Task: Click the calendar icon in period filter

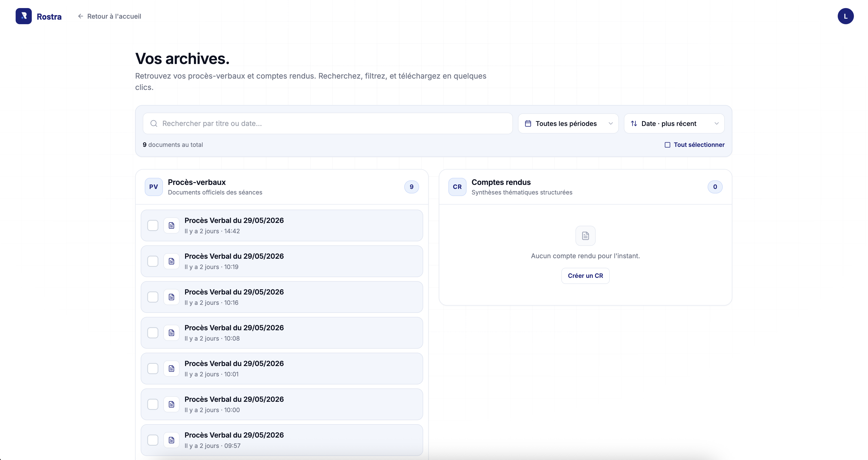Action: (x=528, y=123)
